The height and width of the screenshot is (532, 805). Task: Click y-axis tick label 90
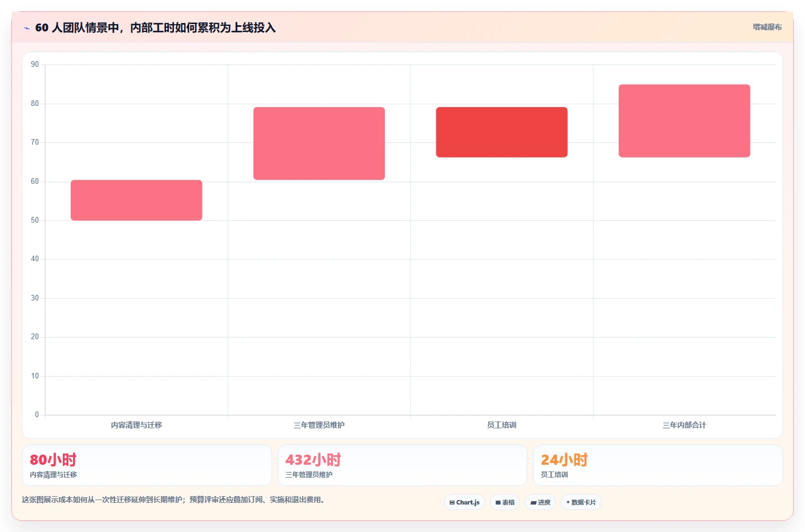(x=35, y=64)
